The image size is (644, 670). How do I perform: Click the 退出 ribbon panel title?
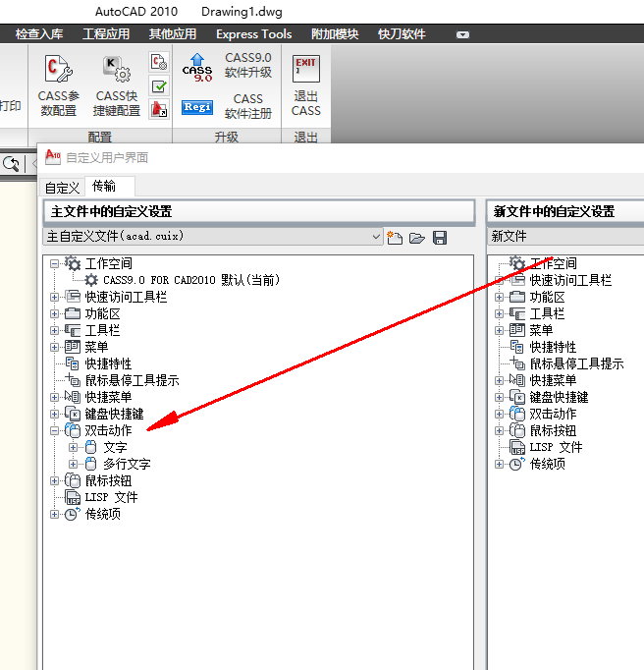click(x=305, y=137)
